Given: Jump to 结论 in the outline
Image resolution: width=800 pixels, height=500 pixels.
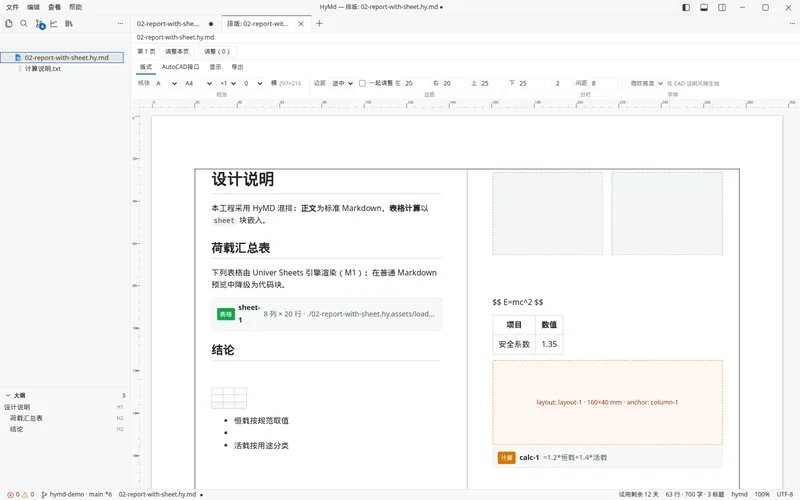Looking at the screenshot, I should pos(16,430).
